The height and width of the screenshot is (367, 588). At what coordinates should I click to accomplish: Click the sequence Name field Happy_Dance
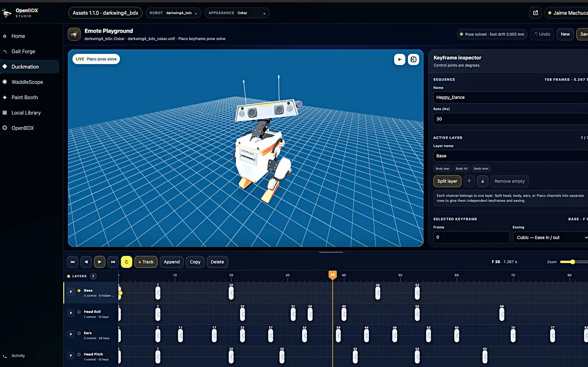point(510,97)
